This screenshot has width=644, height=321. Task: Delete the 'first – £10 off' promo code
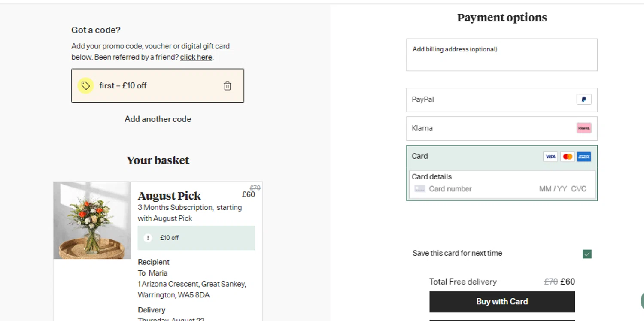228,86
